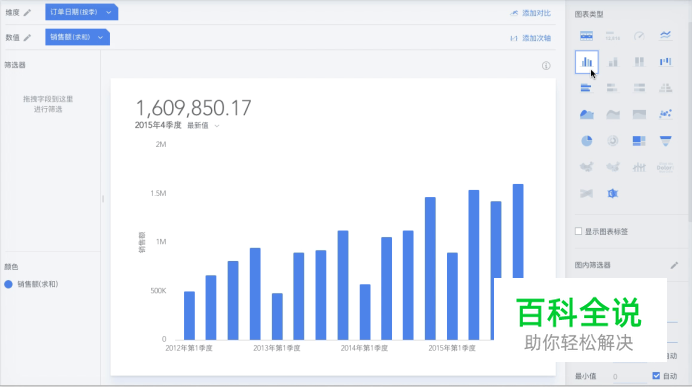This screenshot has height=387, width=692.
Task: Click the 销售额(求和) legend label
Action: coord(38,284)
